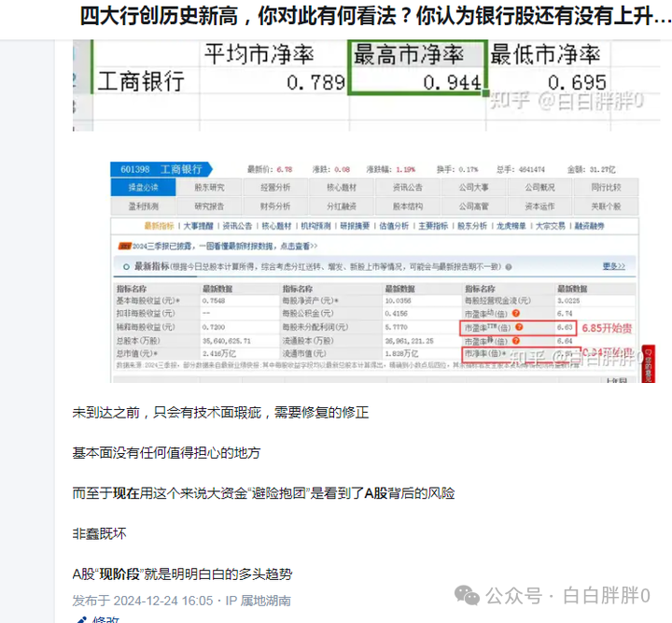Go to the 关联个股 tab

606,206
